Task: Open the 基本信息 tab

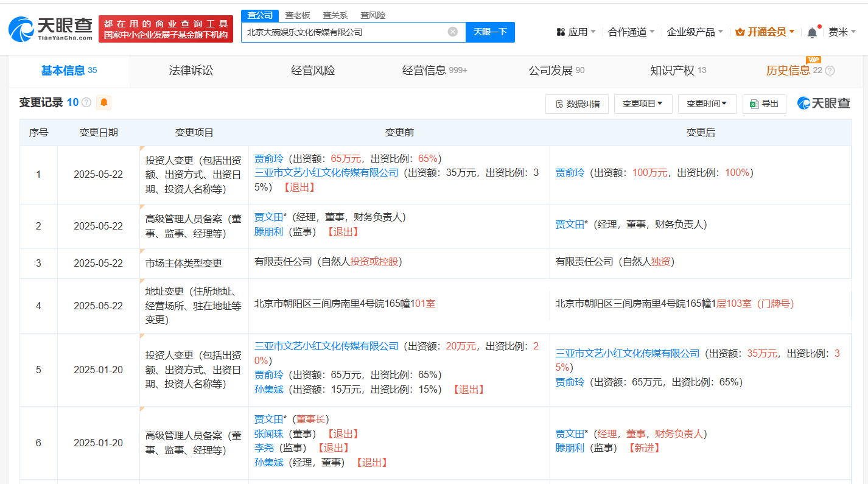Action: coord(69,71)
